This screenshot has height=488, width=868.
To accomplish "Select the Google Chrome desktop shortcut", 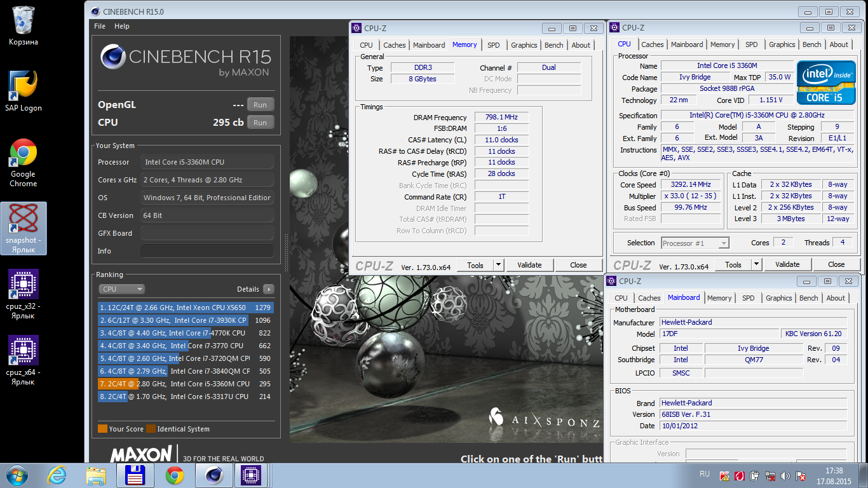I will (x=24, y=163).
